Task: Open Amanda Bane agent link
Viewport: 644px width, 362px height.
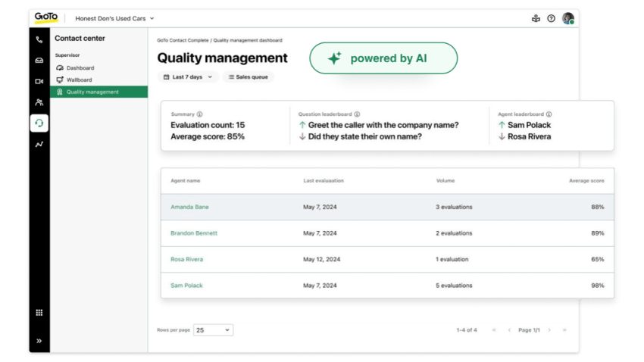Action: [x=189, y=207]
